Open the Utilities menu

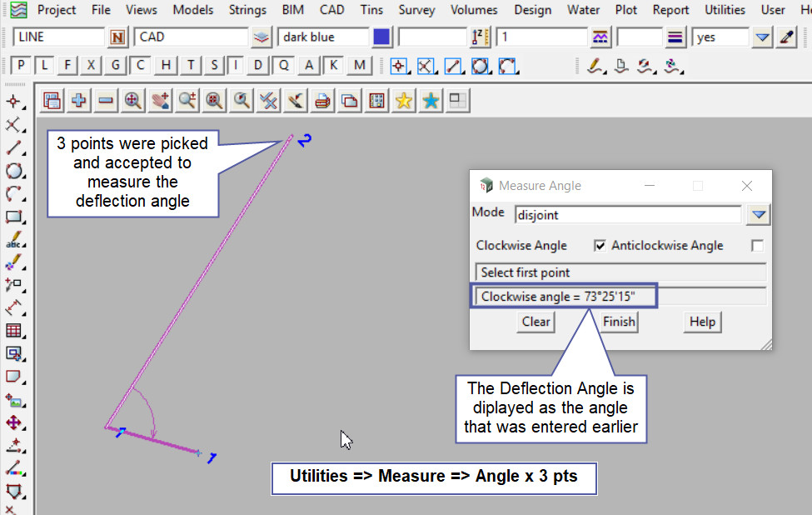[725, 10]
